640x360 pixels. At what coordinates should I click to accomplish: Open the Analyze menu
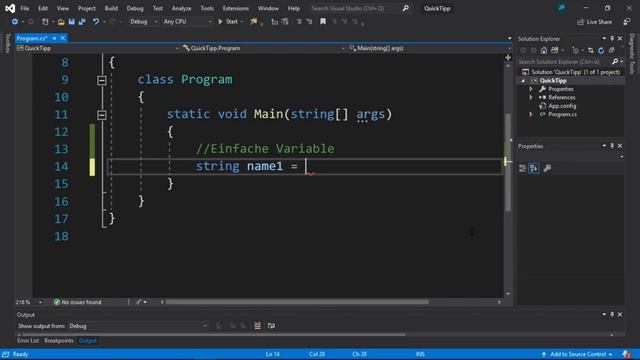click(x=181, y=8)
